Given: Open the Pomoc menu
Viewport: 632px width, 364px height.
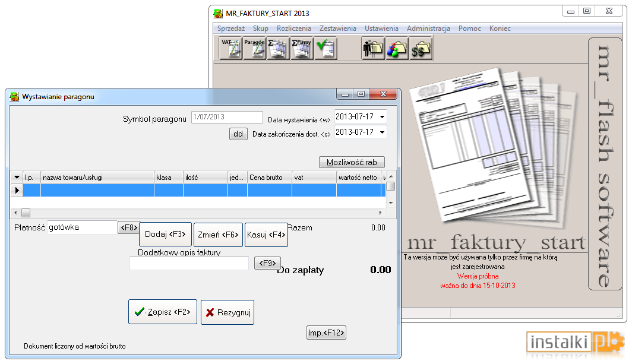Looking at the screenshot, I should coord(470,29).
